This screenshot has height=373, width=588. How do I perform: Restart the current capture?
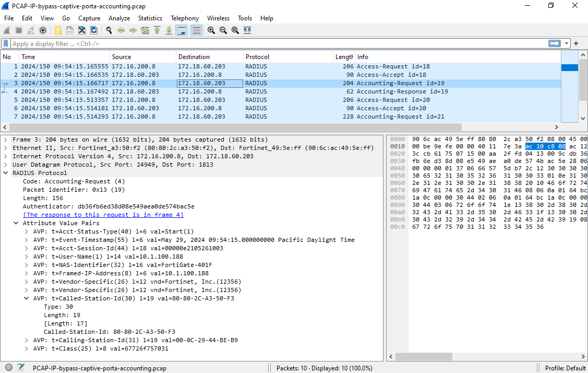[x=31, y=30]
